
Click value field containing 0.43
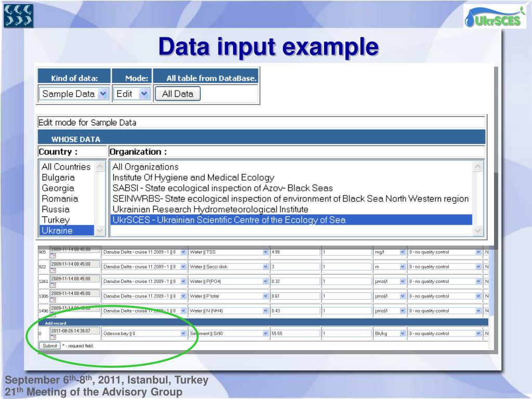click(295, 311)
